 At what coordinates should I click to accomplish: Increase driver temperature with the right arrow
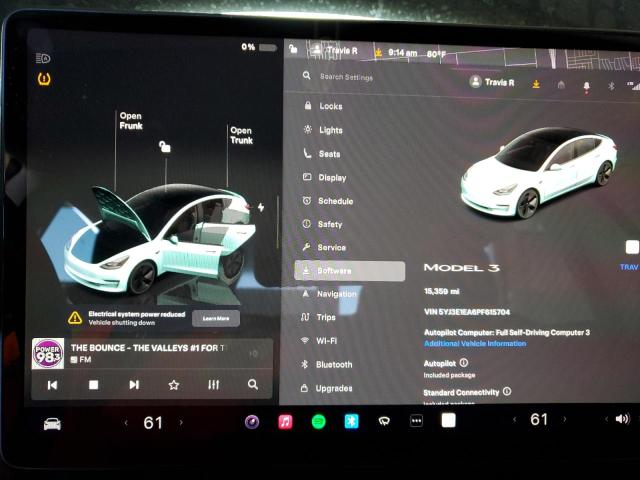[181, 422]
